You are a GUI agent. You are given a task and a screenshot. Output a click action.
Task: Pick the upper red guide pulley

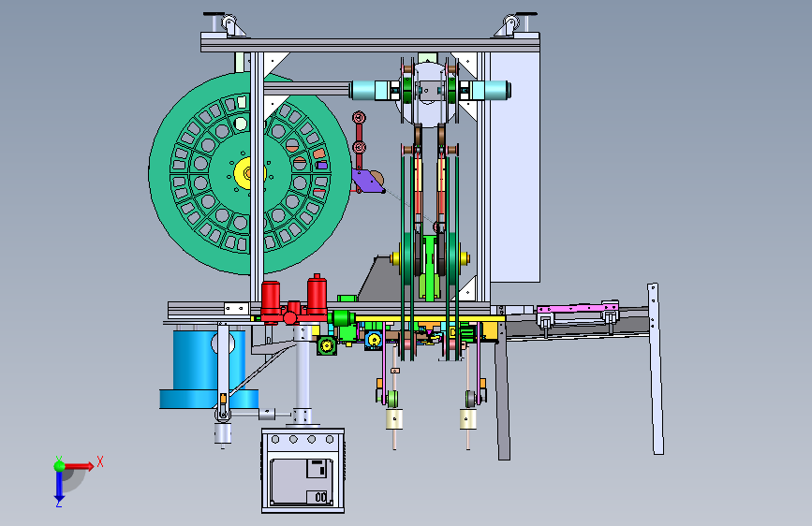coord(359,117)
